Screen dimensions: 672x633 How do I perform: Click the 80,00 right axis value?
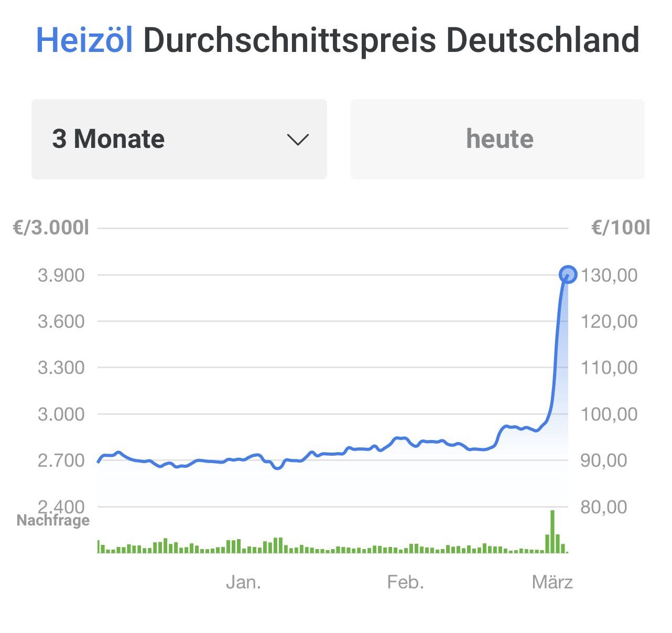603,507
